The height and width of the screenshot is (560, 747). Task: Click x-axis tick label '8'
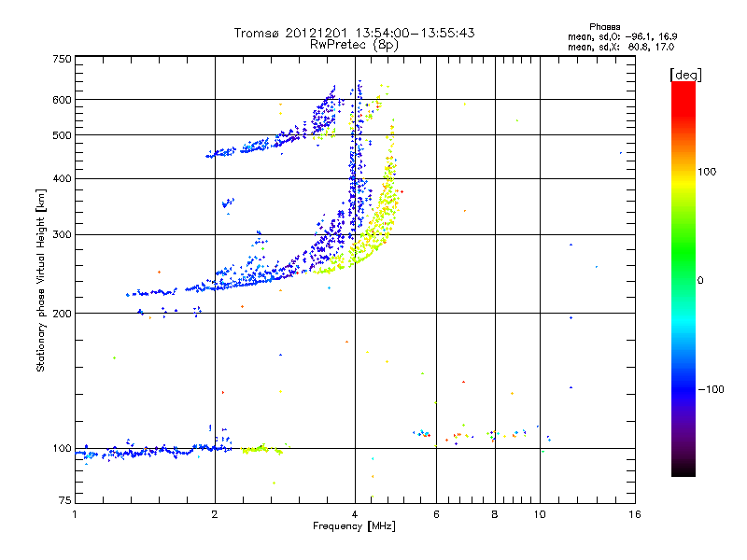click(495, 514)
